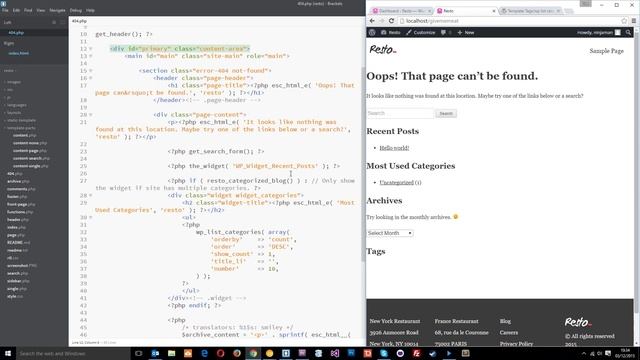Open Task View on the taskbar
The image size is (640, 360).
(139, 353)
